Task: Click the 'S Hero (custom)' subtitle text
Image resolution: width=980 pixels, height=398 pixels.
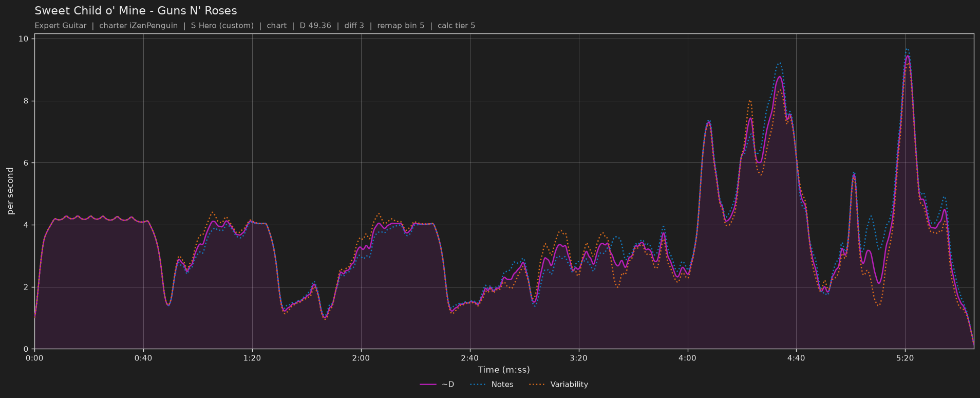Action: 222,25
